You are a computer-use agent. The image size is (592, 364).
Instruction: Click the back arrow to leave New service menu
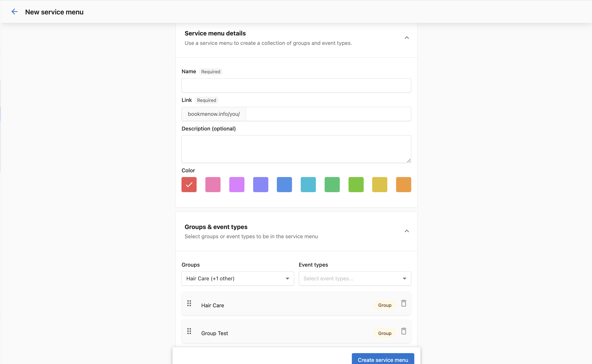point(14,11)
